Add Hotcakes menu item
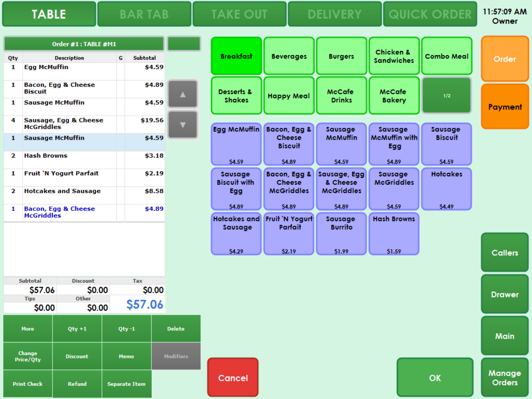 [x=447, y=189]
